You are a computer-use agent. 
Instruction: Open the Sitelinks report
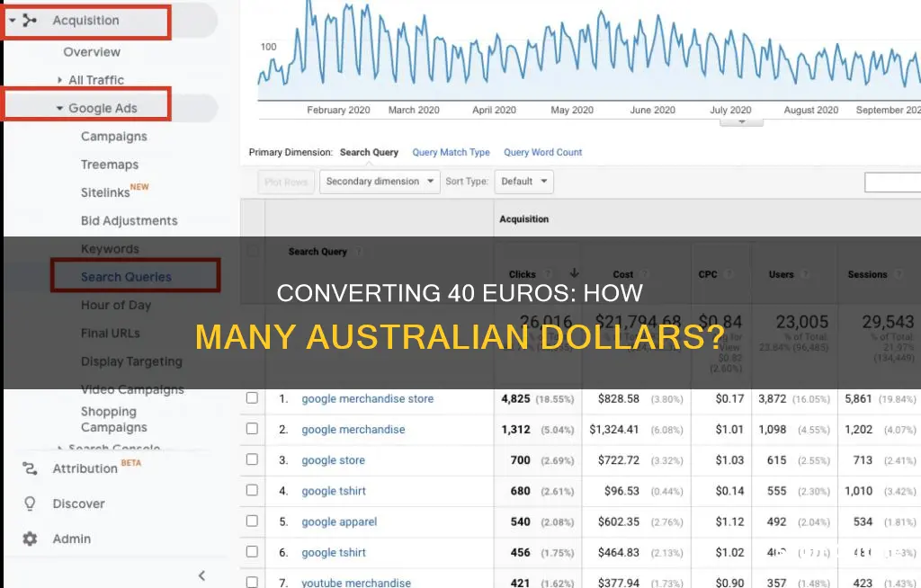pos(105,192)
